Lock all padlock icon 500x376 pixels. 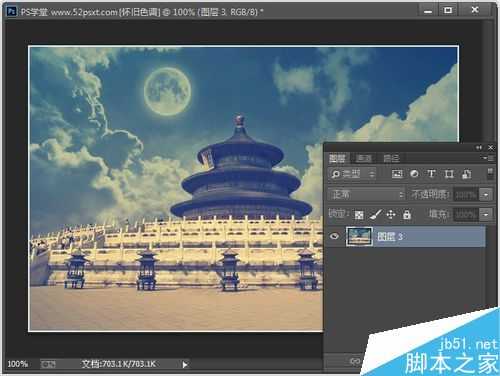tap(407, 214)
